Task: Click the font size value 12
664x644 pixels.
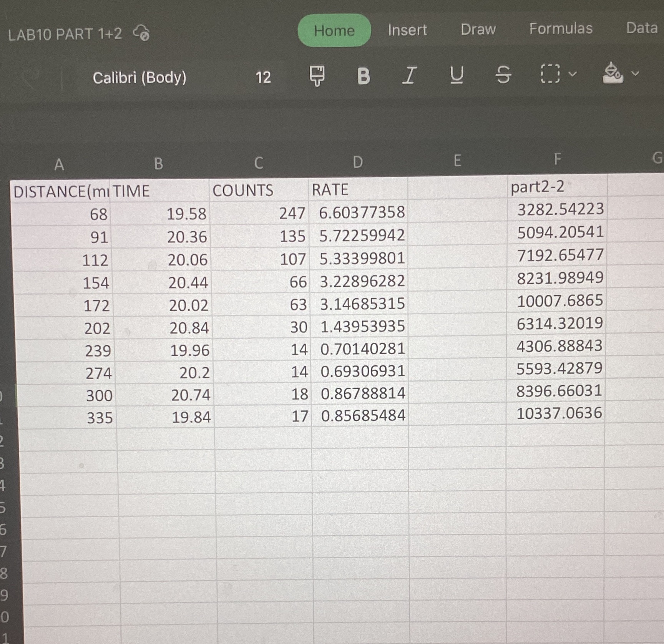Action: [264, 78]
